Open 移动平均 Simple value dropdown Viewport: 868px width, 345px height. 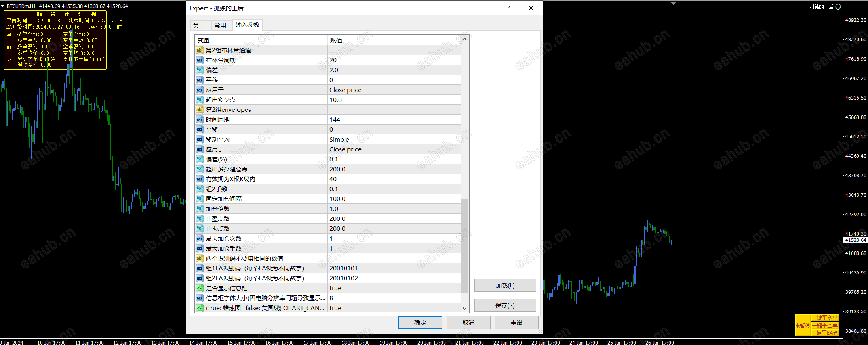(394, 140)
